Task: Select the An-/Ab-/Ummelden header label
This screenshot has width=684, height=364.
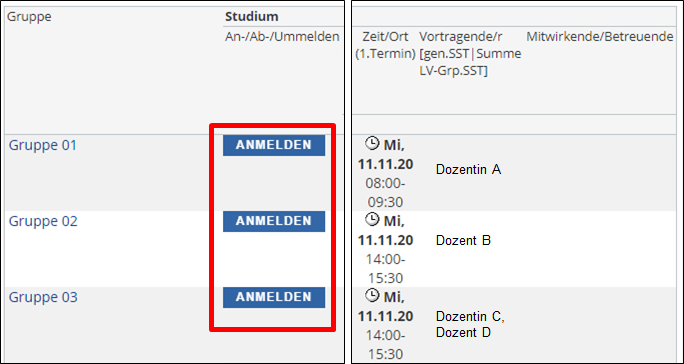Action: coord(282,37)
